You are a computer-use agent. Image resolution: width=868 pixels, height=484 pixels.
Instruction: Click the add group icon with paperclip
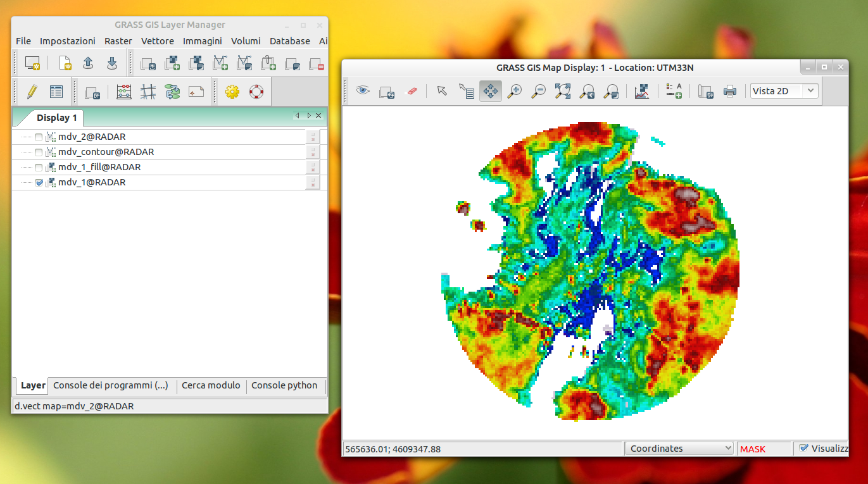coord(268,63)
